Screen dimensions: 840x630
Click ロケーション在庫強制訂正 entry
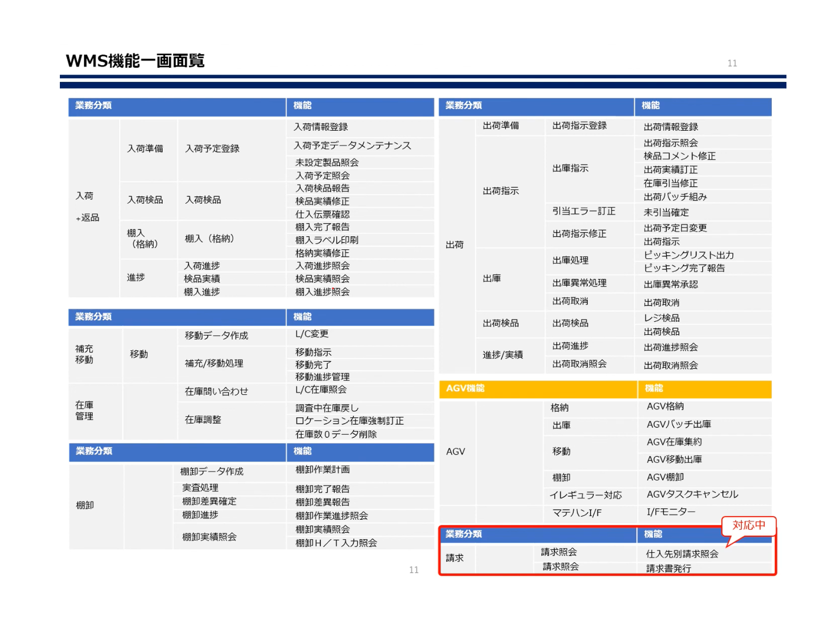(x=349, y=421)
